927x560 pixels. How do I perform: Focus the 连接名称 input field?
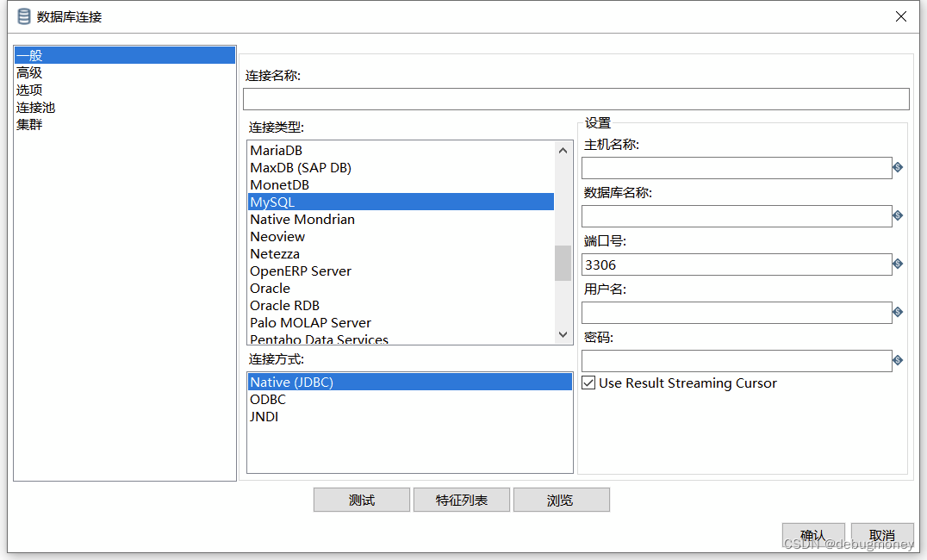click(575, 99)
